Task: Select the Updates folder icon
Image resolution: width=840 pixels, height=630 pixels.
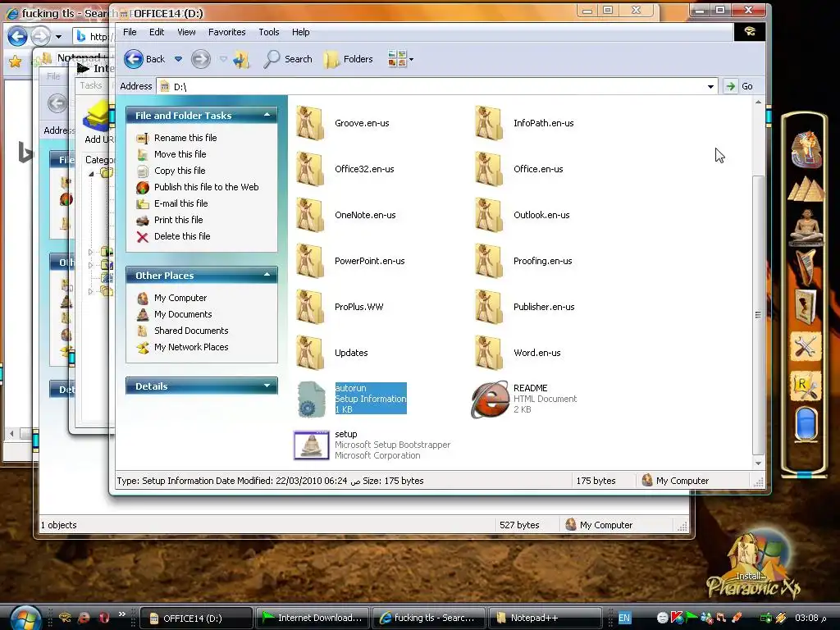Action: [x=311, y=353]
